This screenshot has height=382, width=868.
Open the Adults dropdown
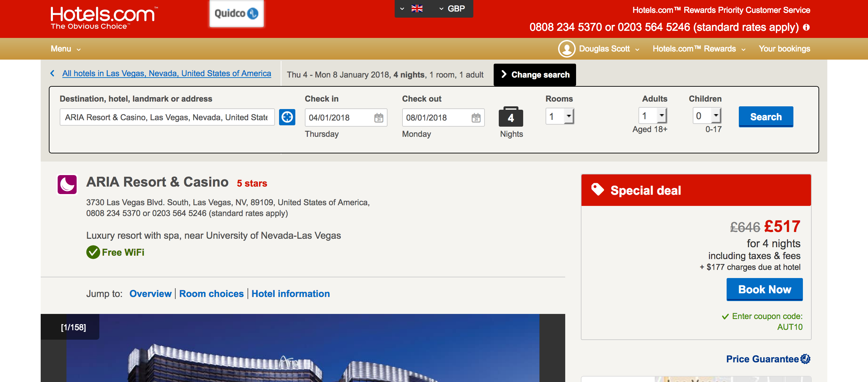pyautogui.click(x=653, y=116)
